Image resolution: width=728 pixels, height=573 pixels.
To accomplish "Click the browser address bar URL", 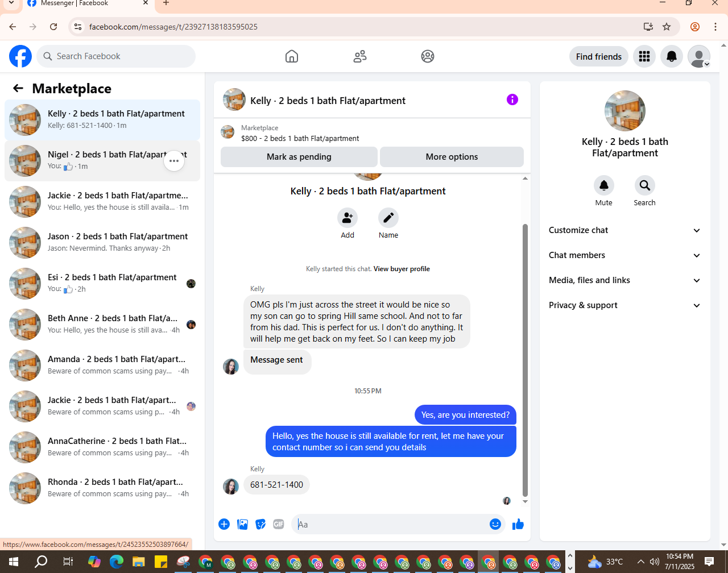I will click(173, 27).
